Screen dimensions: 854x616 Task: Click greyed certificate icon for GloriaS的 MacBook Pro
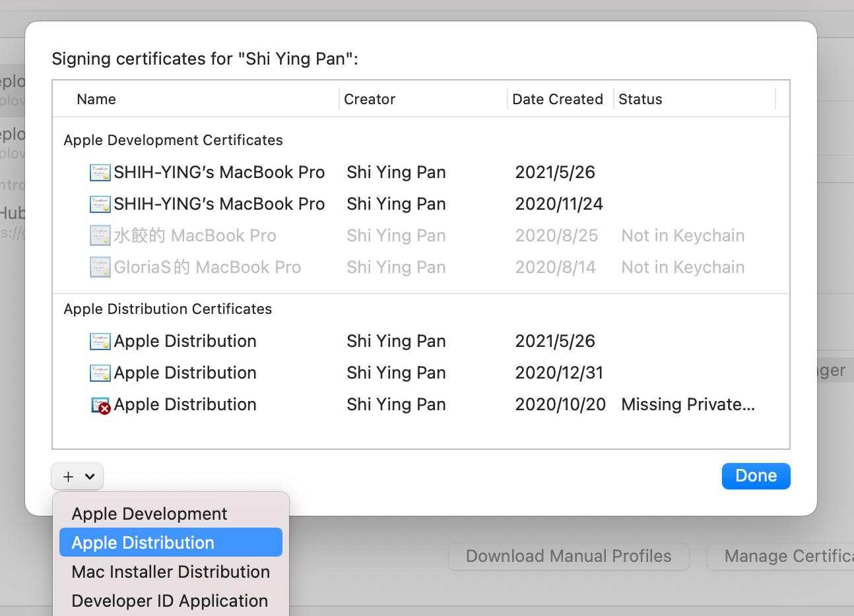click(100, 268)
